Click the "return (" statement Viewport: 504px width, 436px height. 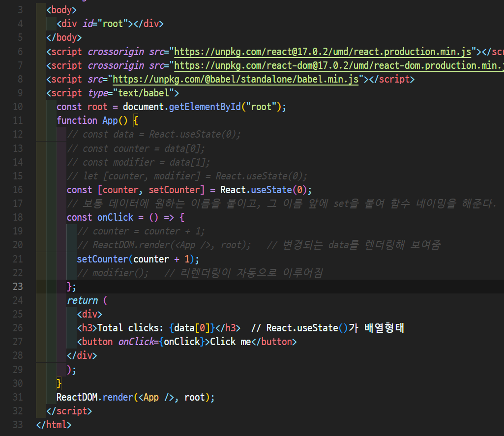tap(87, 301)
